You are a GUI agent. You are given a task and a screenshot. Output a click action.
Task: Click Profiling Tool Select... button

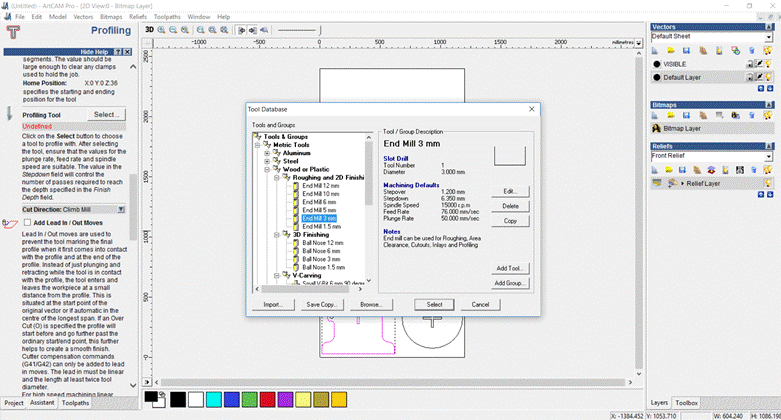point(107,115)
